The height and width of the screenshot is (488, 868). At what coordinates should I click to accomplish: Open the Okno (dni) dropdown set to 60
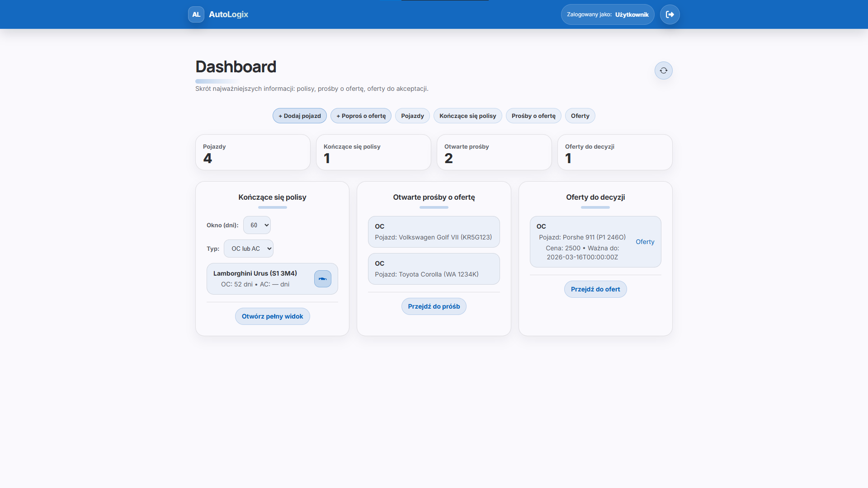257,225
